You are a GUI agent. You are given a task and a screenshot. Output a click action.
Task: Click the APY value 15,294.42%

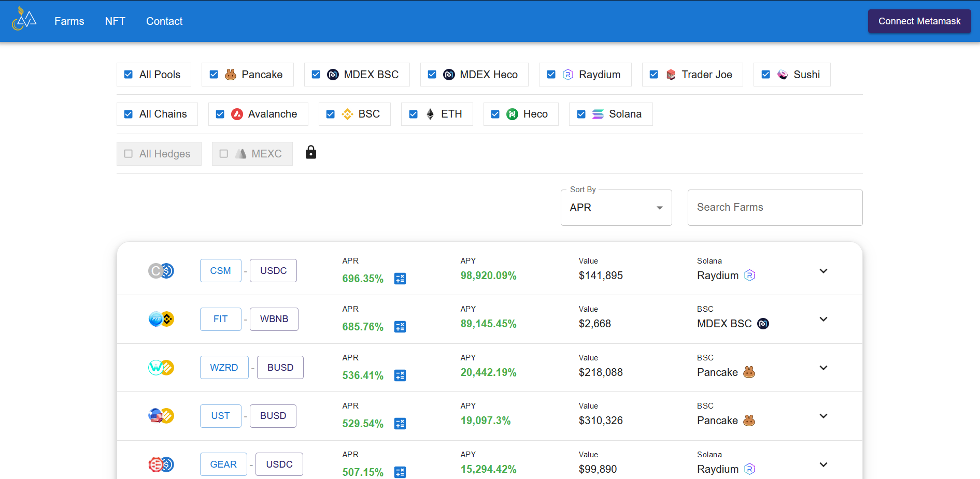[489, 469]
